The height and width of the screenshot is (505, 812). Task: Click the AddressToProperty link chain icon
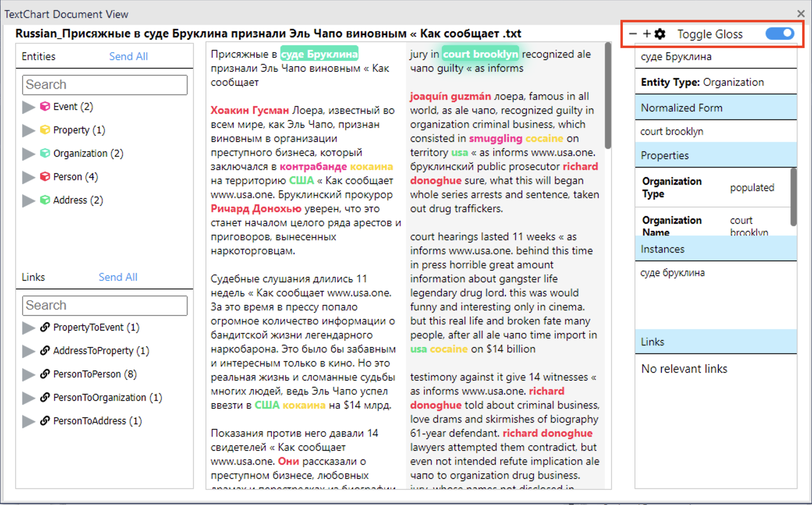(x=45, y=351)
